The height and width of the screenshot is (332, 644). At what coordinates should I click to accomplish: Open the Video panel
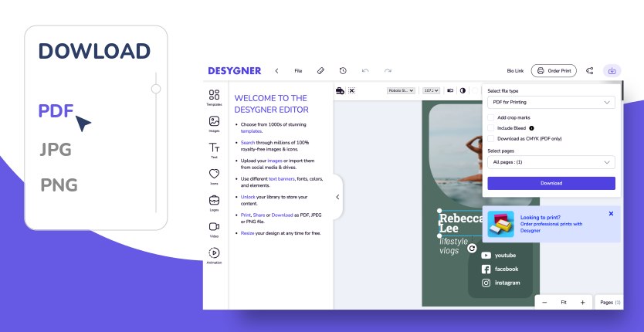point(214,229)
